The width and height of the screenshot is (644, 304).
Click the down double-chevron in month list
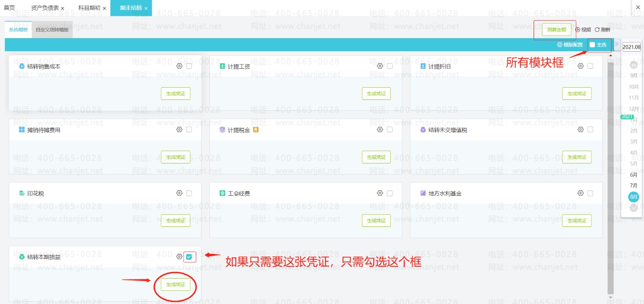(633, 208)
